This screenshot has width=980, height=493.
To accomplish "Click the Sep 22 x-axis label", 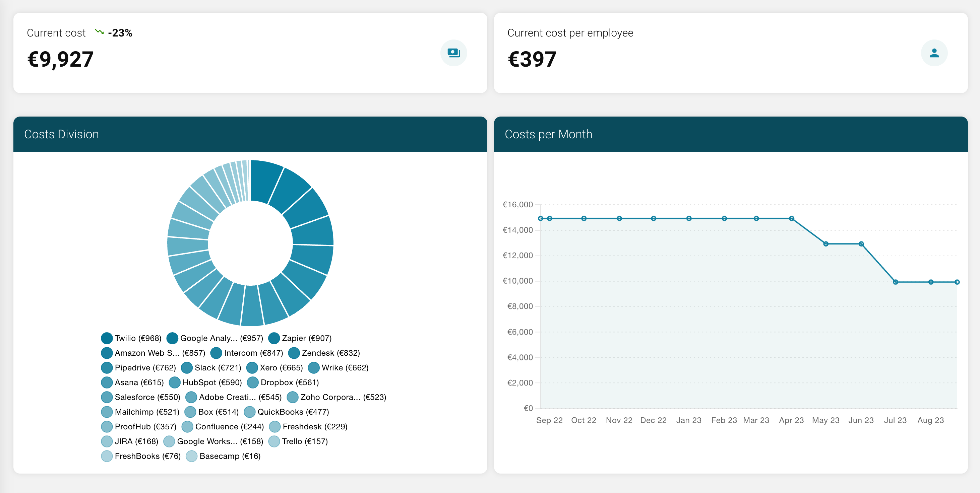I will click(549, 420).
